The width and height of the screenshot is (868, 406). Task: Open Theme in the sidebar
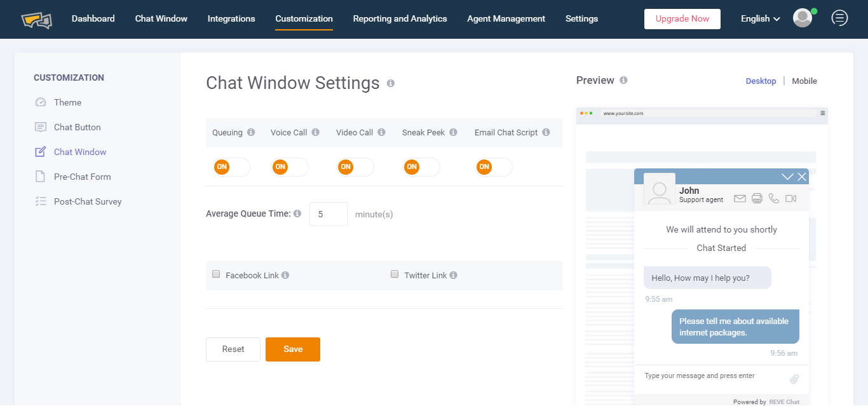pos(67,102)
